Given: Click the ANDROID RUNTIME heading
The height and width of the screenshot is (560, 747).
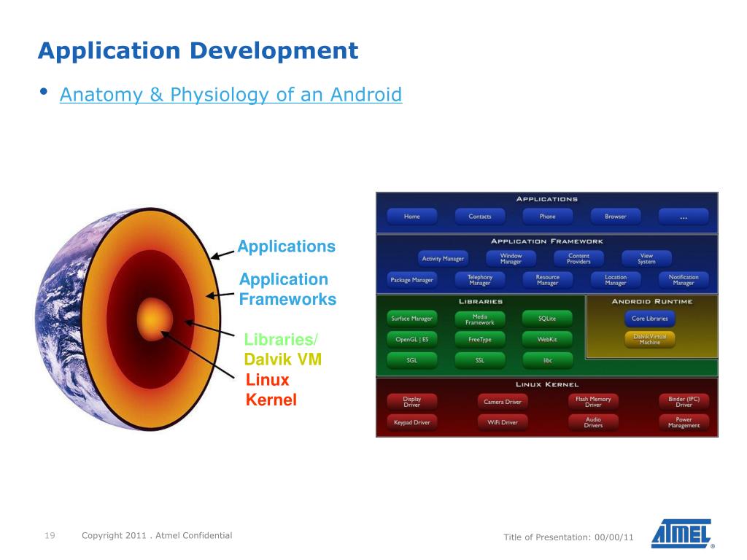Looking at the screenshot, I should 652,301.
